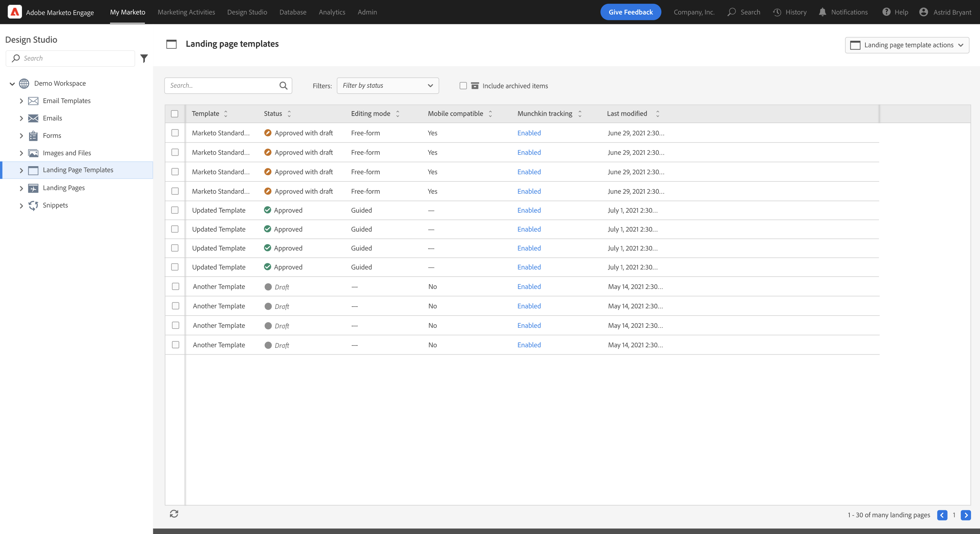Open the Filter by status dropdown

[x=387, y=85]
